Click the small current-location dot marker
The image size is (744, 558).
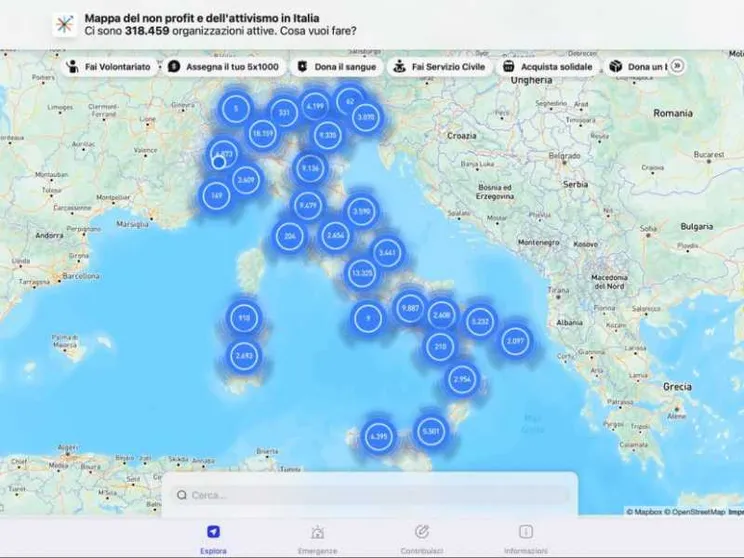[x=219, y=162]
